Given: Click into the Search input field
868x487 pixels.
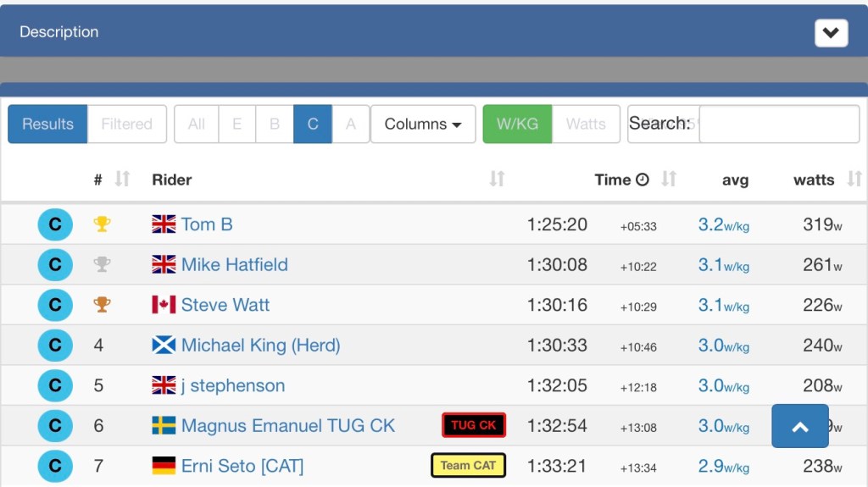Looking at the screenshot, I should [x=778, y=124].
